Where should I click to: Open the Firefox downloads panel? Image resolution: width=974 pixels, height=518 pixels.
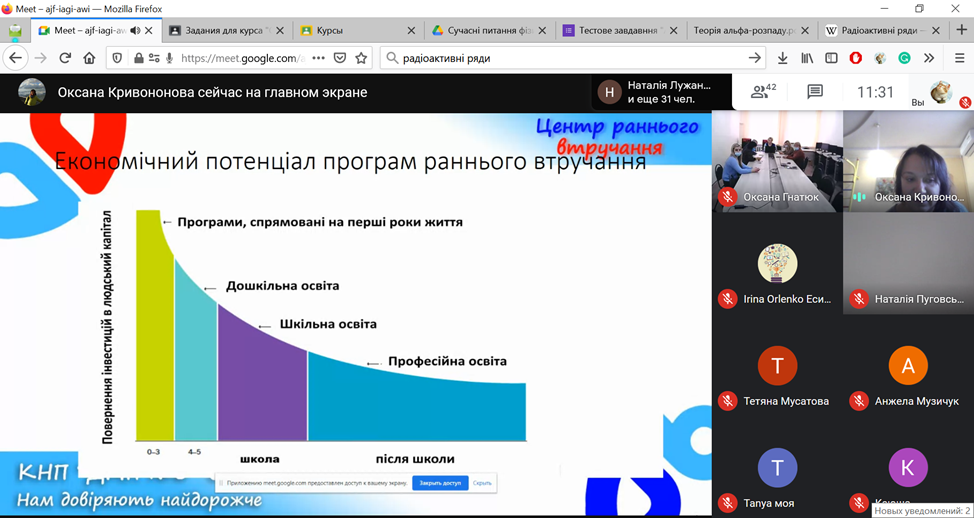pos(782,58)
